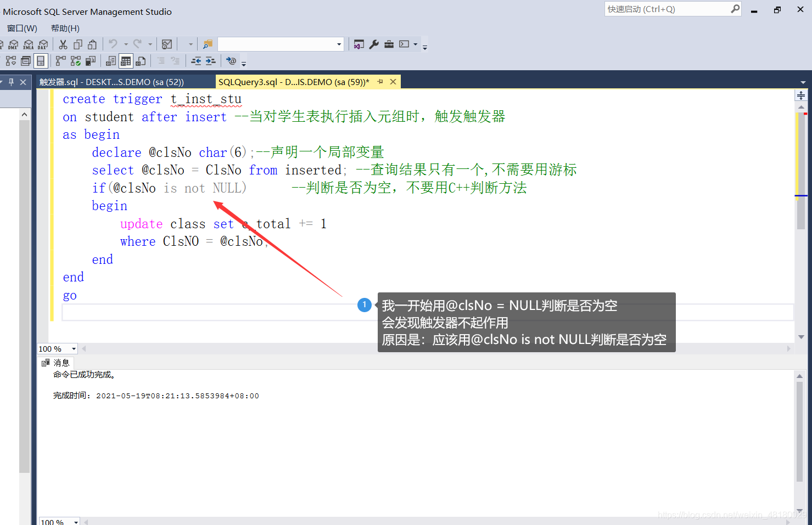The height and width of the screenshot is (525, 812).
Task: Open editor zoom 100 % dropdown
Action: (74, 349)
